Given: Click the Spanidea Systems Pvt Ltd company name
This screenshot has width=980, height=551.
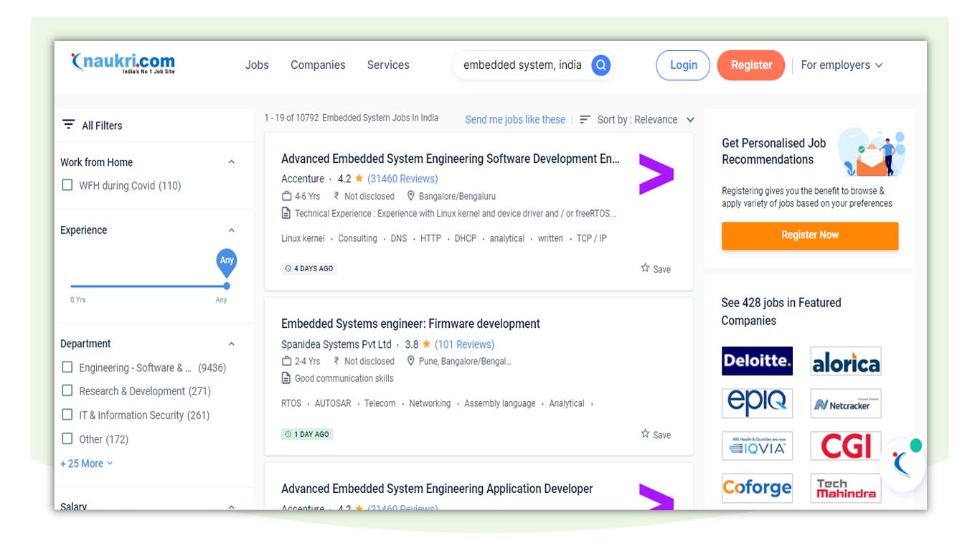Looking at the screenshot, I should tap(336, 344).
